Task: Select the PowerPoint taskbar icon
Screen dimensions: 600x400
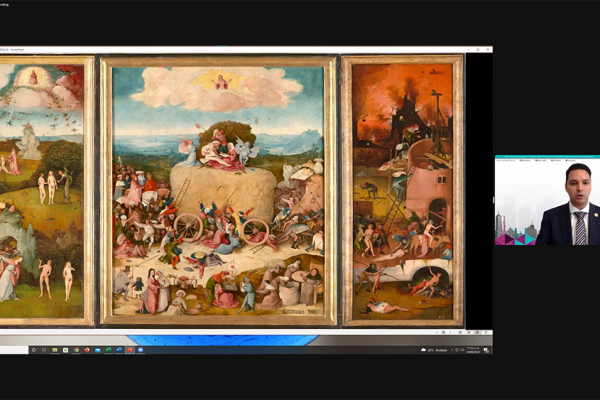Action: (x=130, y=350)
